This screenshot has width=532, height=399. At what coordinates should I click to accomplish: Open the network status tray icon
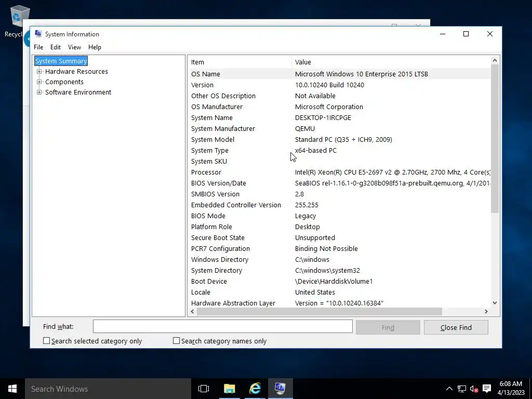click(461, 389)
